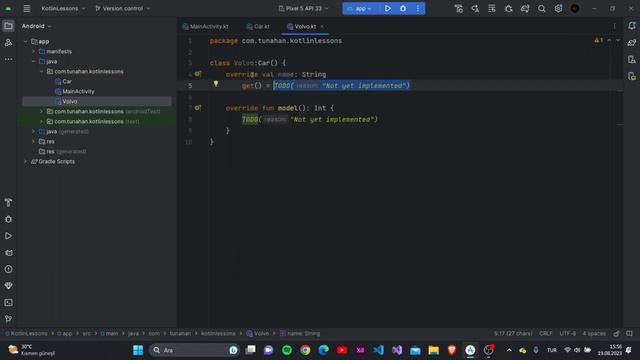Open the Build tool window
The height and width of the screenshot is (360, 640).
8,202
